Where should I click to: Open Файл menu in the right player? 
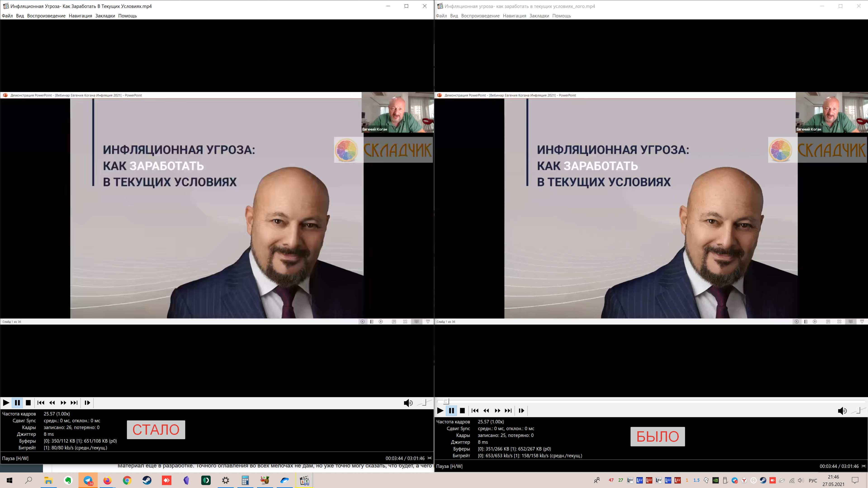tap(441, 16)
